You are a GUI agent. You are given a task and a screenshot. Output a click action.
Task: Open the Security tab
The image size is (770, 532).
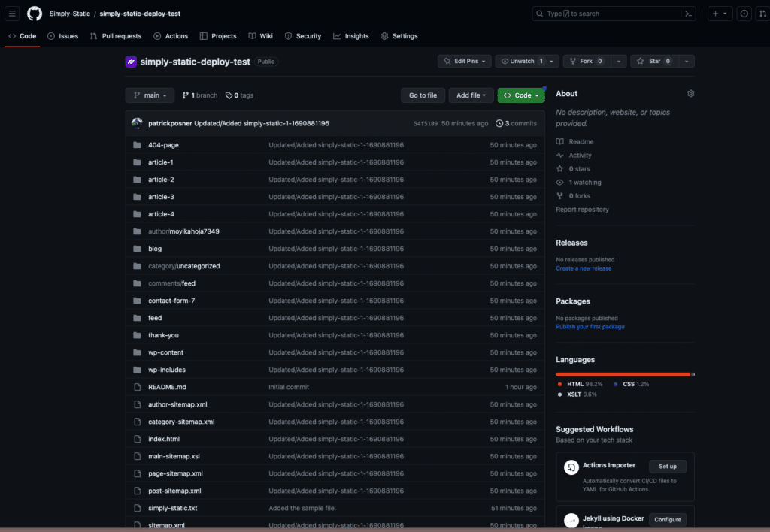tap(303, 36)
